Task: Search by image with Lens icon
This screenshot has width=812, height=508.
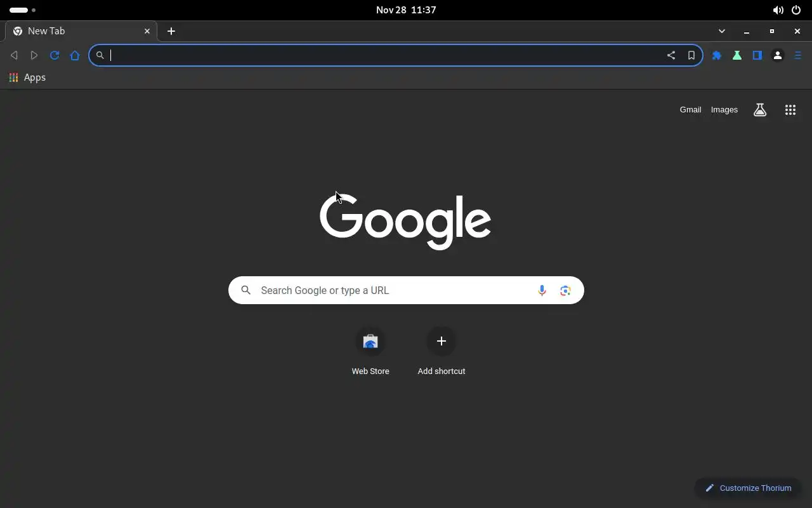Action: coord(565,290)
